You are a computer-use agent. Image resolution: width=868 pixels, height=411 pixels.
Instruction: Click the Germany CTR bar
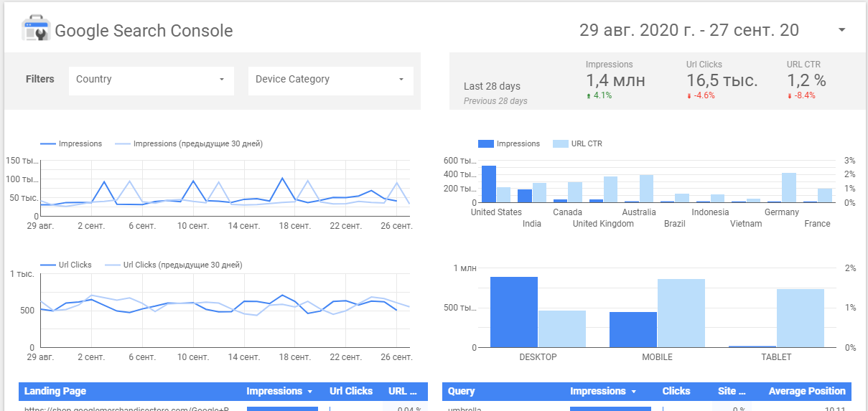789,188
